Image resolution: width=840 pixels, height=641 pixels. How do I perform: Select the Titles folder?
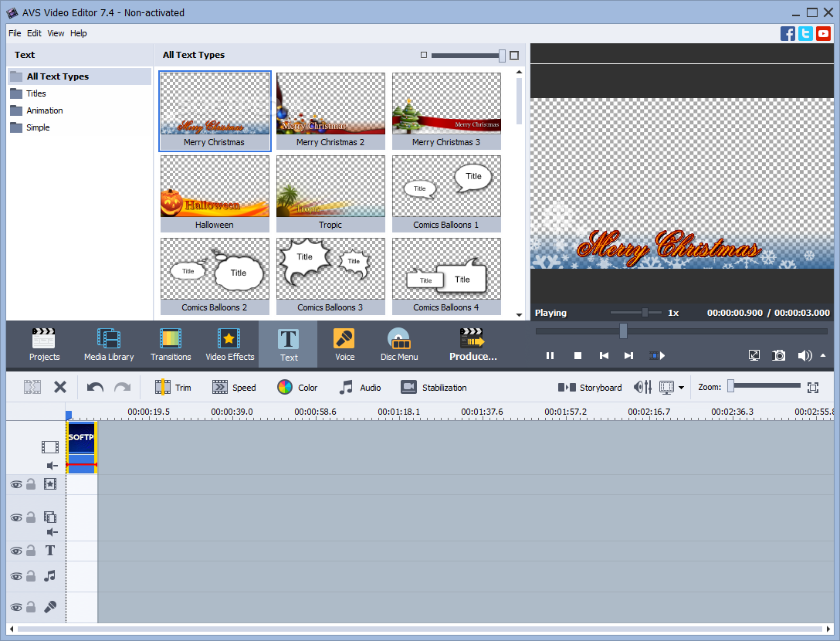[x=80, y=93]
